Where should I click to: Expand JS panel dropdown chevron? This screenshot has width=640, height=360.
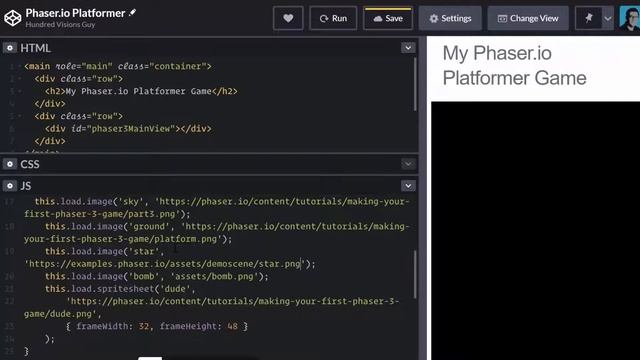point(408,186)
